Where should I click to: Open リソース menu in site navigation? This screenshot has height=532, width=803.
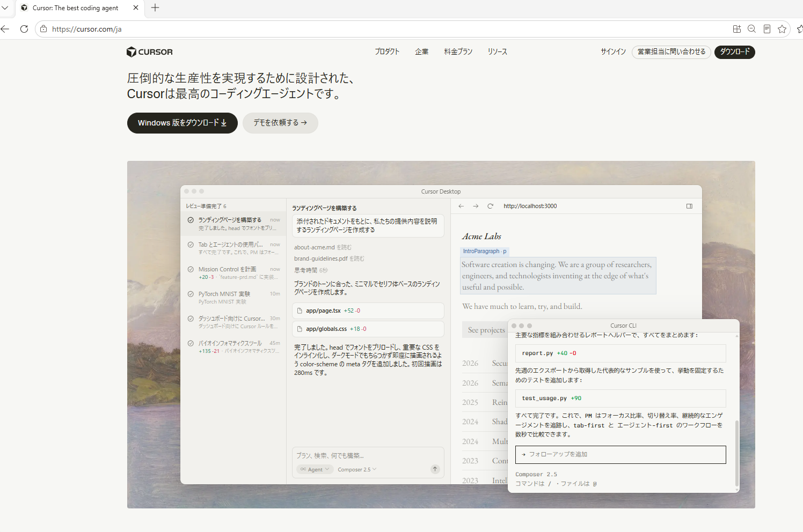coord(497,51)
